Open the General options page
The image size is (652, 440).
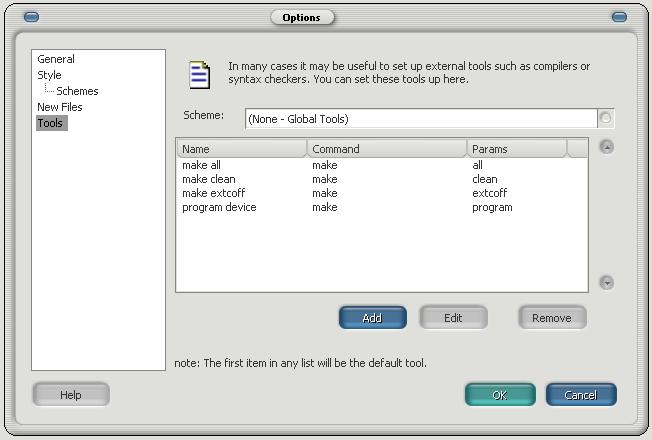pyautogui.click(x=56, y=59)
